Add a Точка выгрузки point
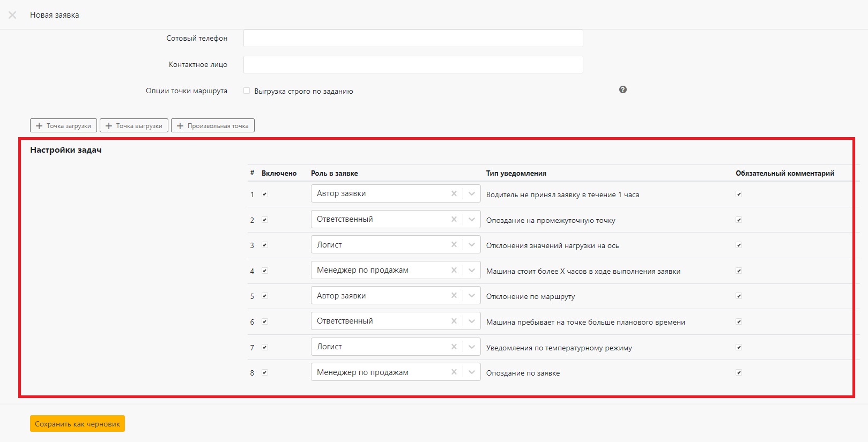The height and width of the screenshot is (442, 868). pyautogui.click(x=134, y=125)
